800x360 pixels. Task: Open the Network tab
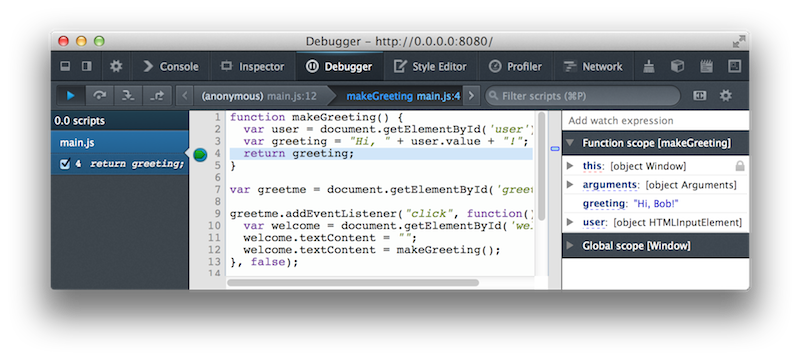click(592, 66)
